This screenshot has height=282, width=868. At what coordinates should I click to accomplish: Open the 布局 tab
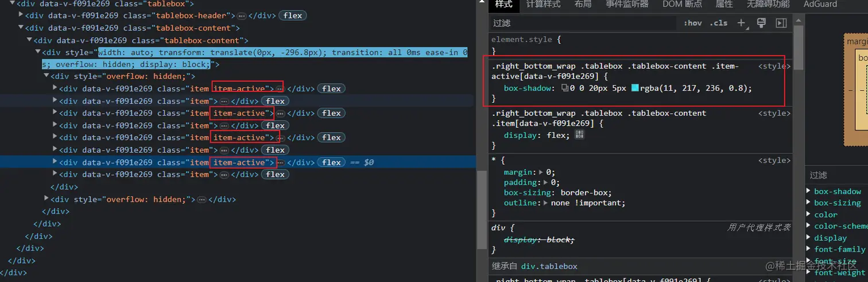583,4
